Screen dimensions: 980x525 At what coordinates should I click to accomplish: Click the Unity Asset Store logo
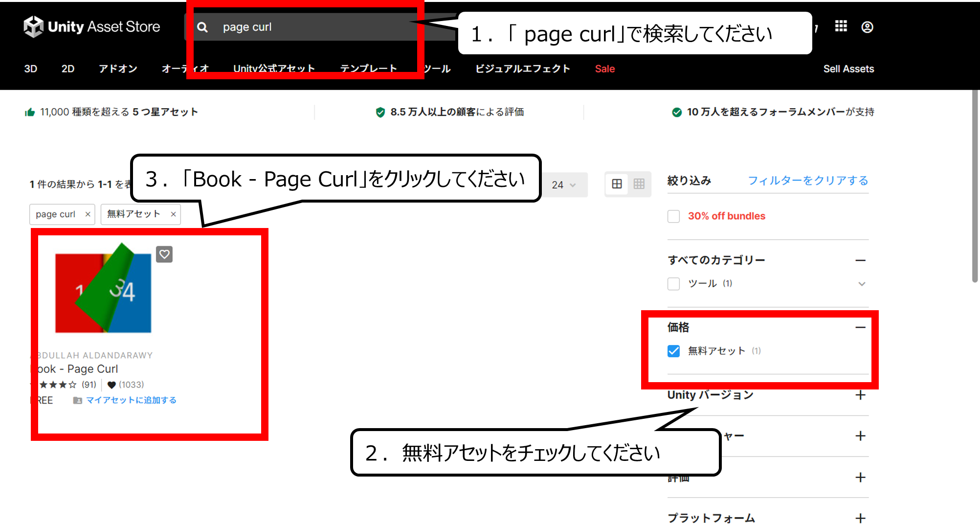92,26
